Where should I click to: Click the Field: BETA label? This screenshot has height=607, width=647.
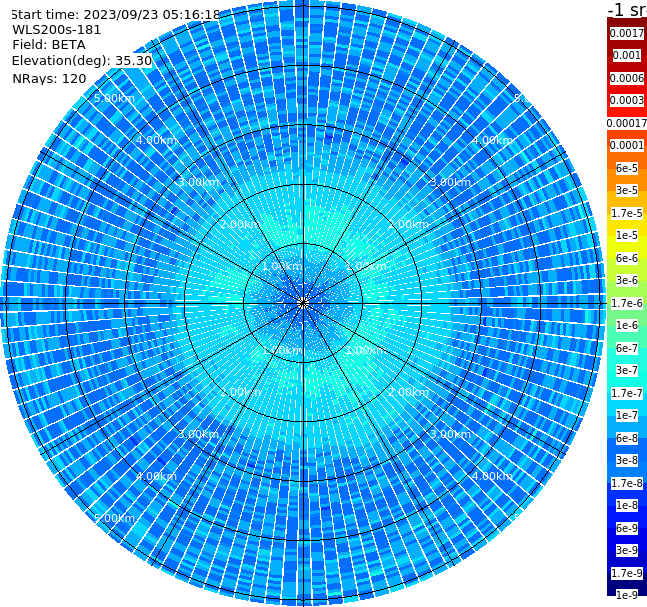coord(49,45)
